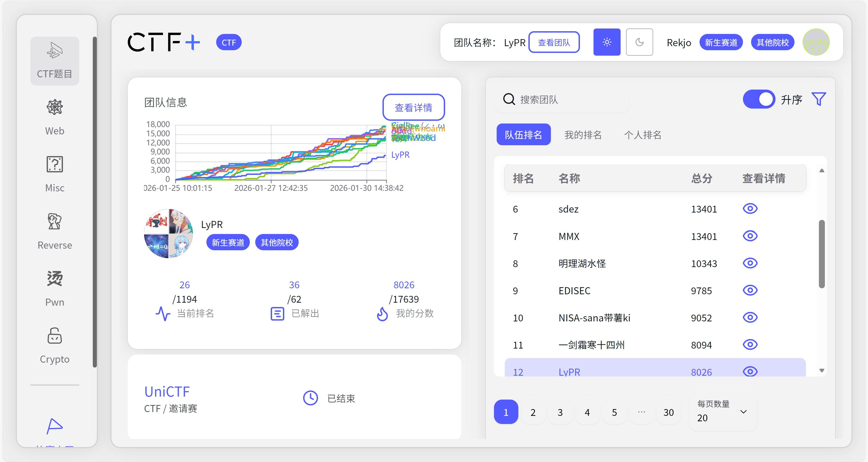The width and height of the screenshot is (868, 462).
Task: Click 其他院校 tag under team LyPR
Action: coord(277,242)
